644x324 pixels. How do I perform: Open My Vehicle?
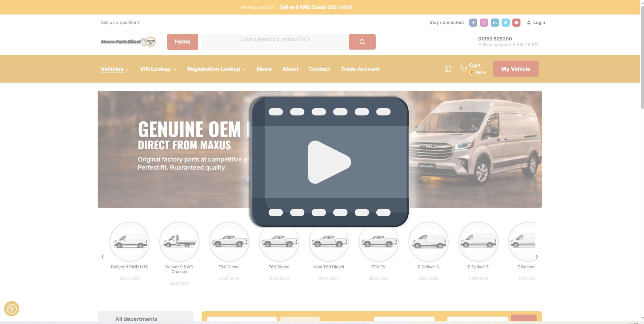point(516,69)
